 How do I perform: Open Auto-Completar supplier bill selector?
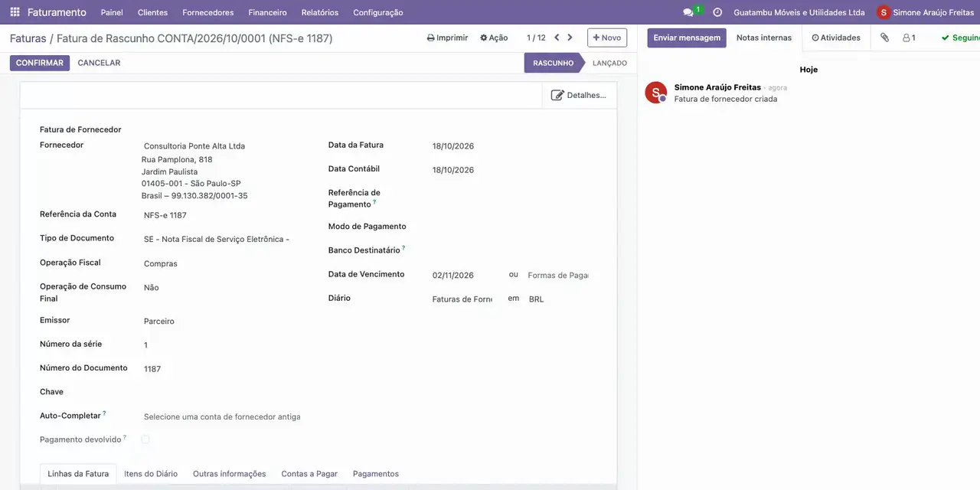tap(222, 417)
